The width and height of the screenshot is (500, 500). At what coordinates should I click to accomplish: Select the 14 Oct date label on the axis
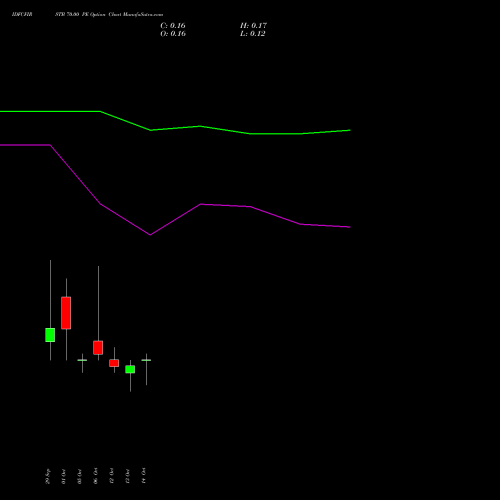pyautogui.click(x=144, y=476)
